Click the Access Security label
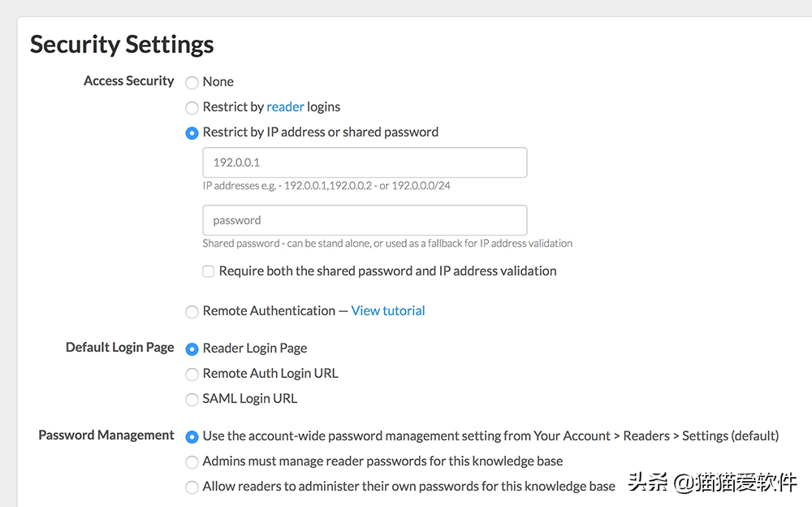Screen dimensions: 812x507 tap(129, 81)
